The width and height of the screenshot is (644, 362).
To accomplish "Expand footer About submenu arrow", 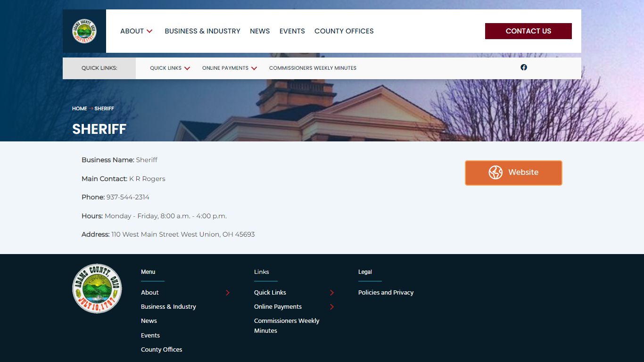I will [x=228, y=293].
